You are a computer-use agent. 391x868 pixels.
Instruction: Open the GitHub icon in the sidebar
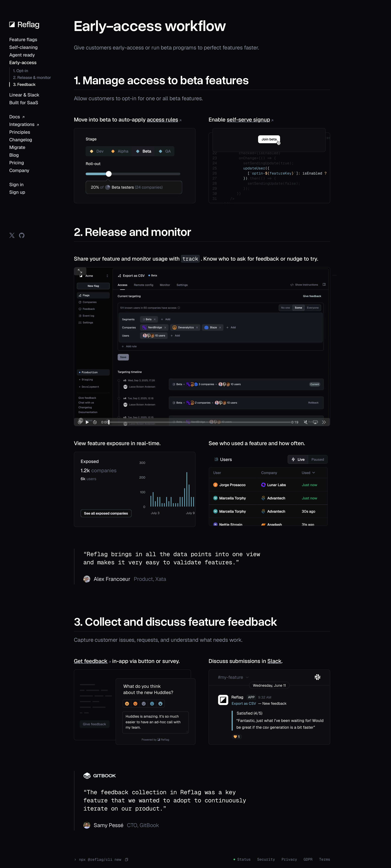(x=22, y=235)
